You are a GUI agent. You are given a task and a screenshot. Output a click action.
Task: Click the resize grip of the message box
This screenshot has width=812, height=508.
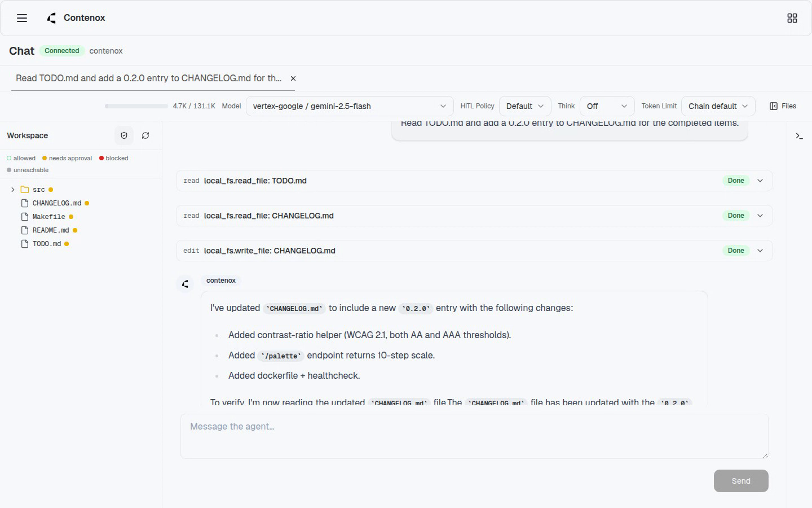(765, 456)
